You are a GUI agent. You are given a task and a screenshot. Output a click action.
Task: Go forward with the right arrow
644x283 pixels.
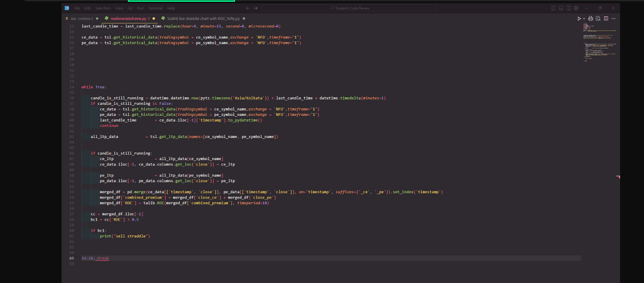[x=255, y=8]
